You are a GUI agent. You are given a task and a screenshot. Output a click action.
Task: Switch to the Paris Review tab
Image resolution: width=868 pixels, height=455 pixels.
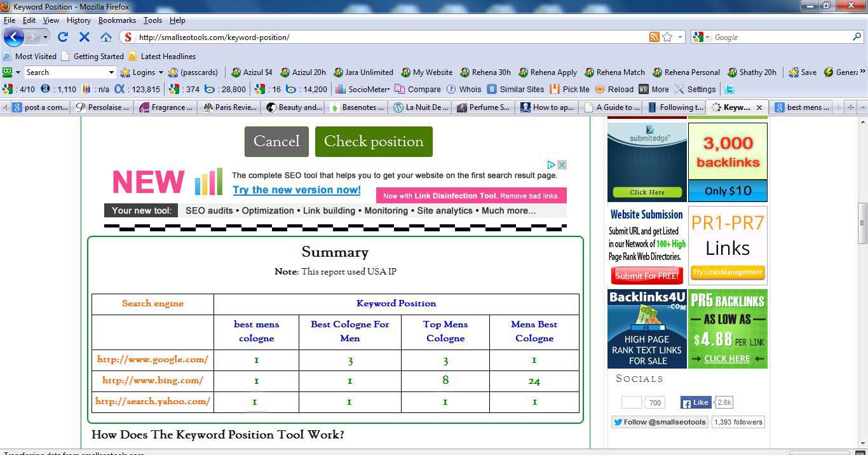[x=229, y=107]
